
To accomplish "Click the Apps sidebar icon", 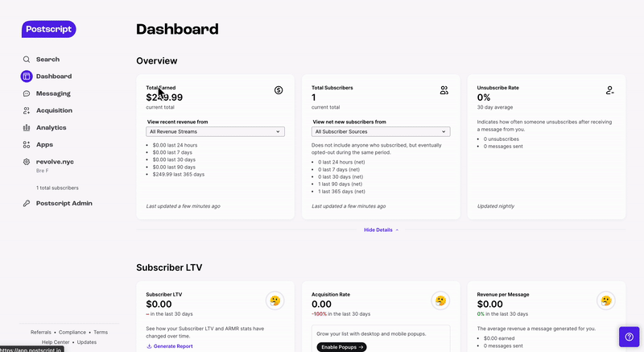I will [x=27, y=145].
